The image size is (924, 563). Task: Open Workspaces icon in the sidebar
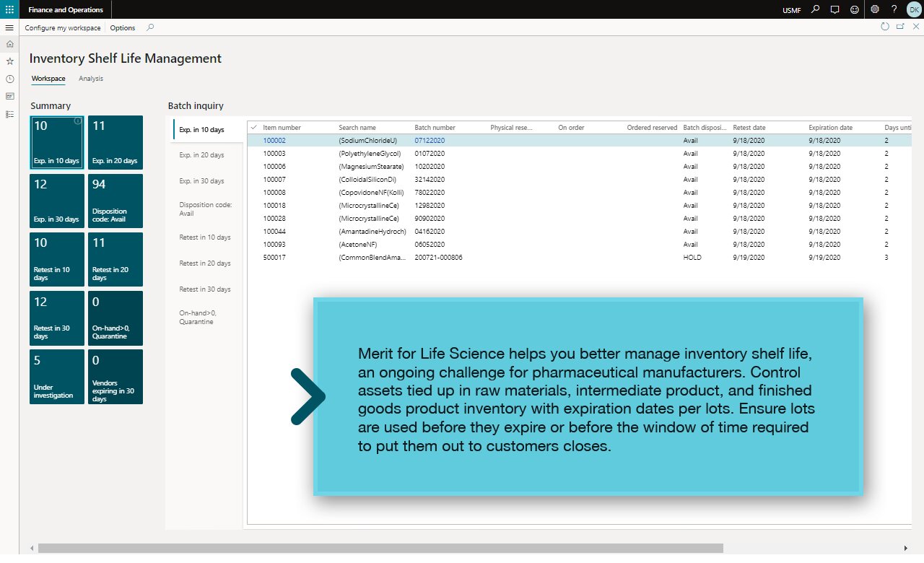(9, 96)
